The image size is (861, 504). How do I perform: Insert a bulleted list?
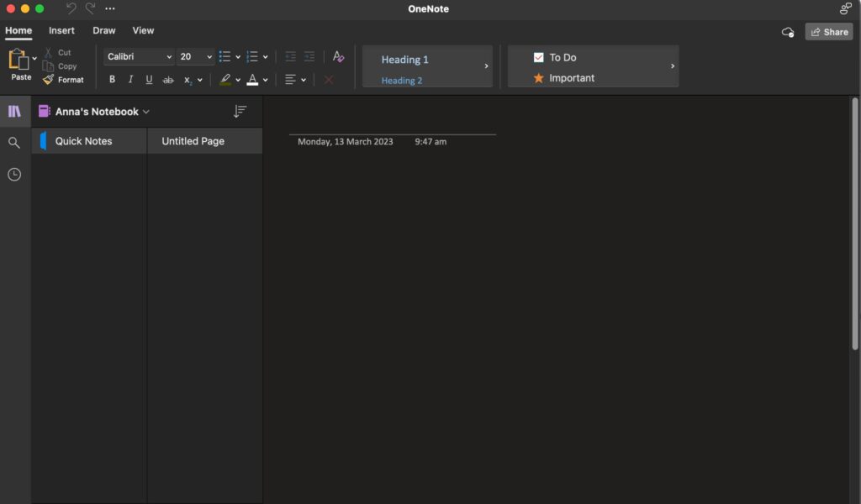pyautogui.click(x=224, y=56)
